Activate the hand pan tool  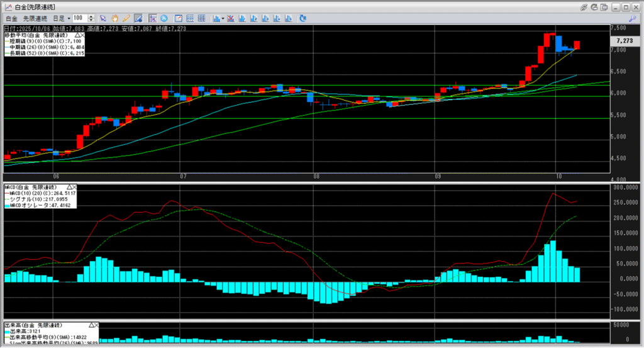click(114, 18)
